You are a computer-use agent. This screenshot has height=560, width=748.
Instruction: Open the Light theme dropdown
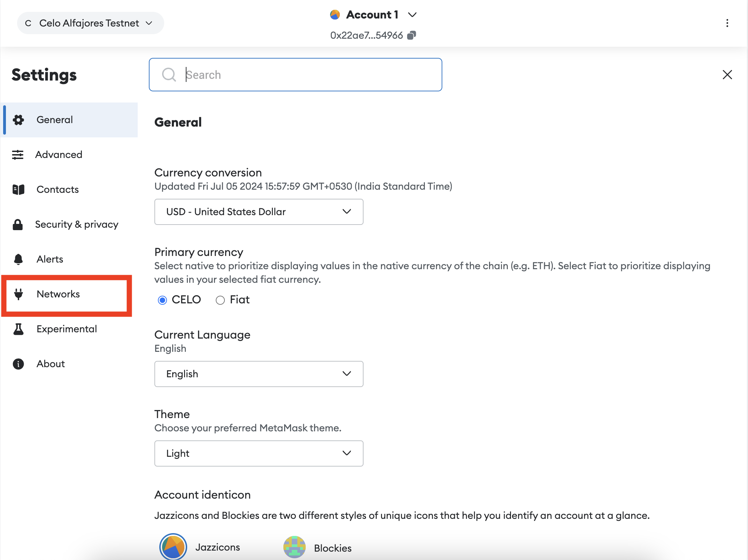[259, 453]
